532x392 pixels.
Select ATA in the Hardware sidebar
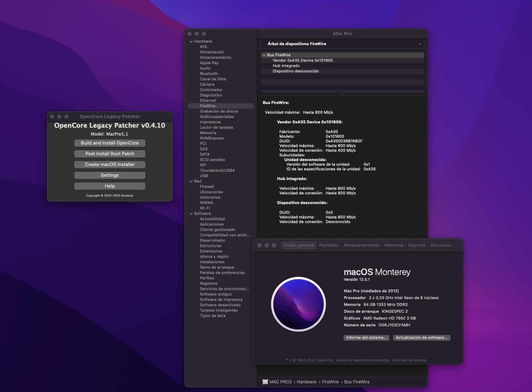click(x=204, y=47)
